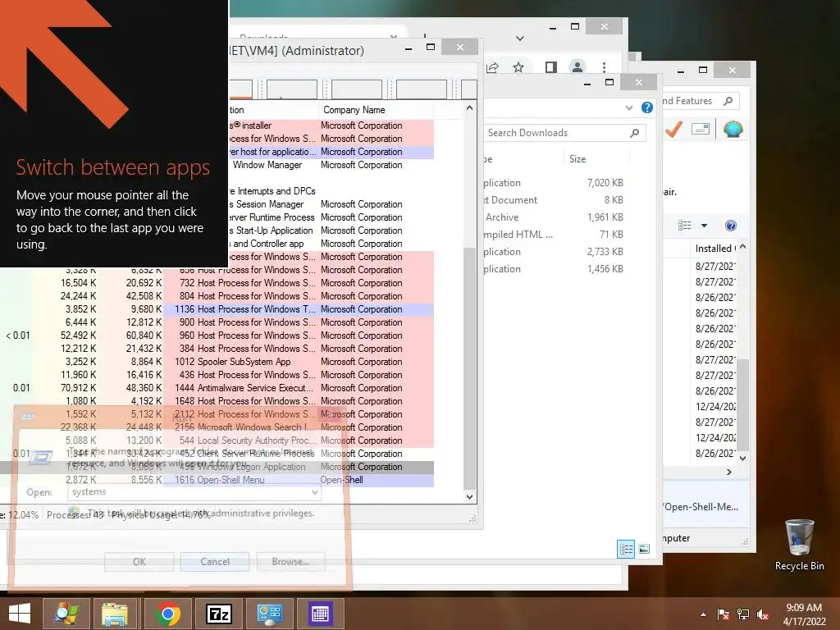Click the right arrow of the Programs list scrollbar
The image size is (840, 630).
tap(728, 472)
